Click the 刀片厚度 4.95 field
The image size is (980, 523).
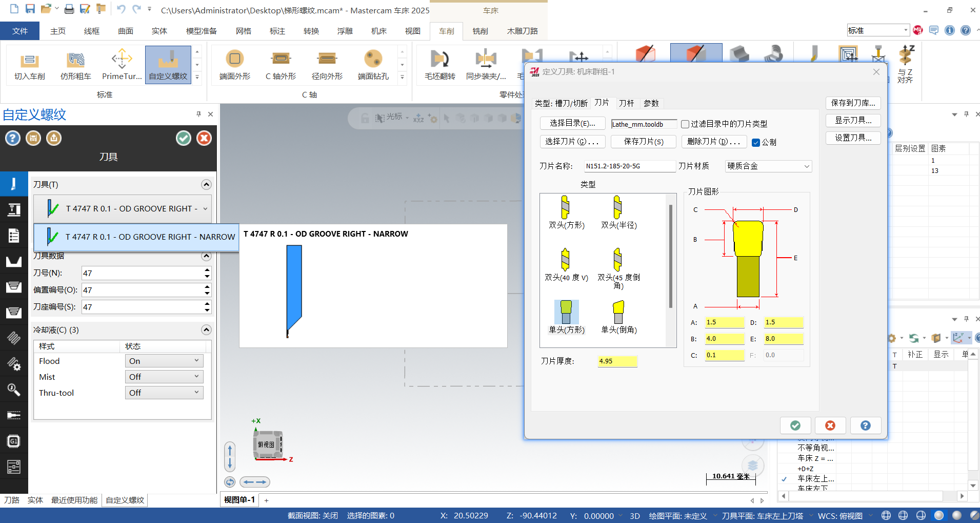coord(617,361)
